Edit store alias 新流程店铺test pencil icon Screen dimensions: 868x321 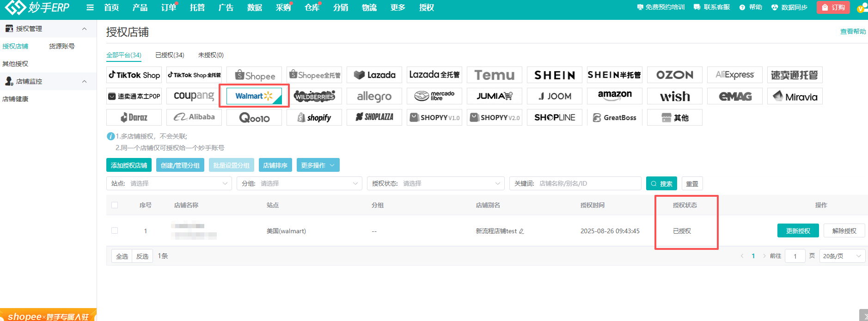coord(521,231)
